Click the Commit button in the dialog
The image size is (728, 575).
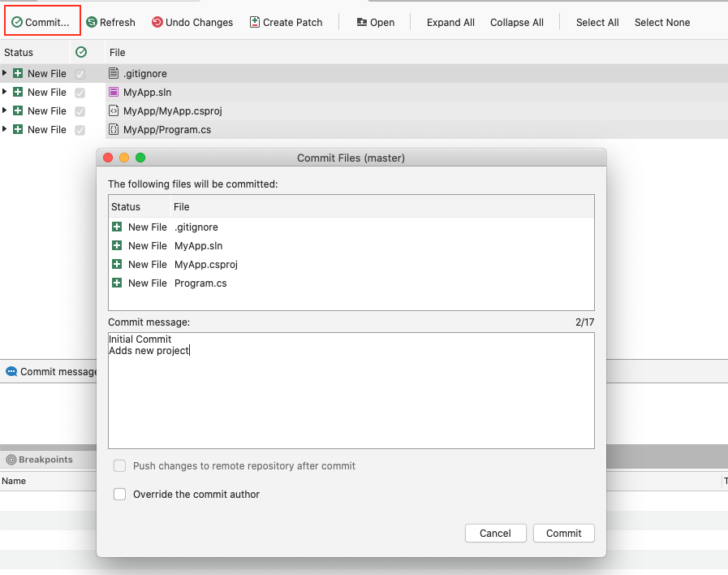click(563, 533)
